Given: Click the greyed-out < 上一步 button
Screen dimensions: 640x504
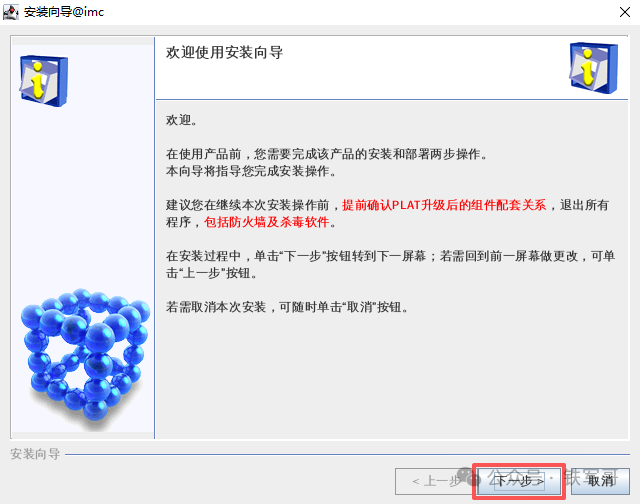Looking at the screenshot, I should click(x=434, y=481).
